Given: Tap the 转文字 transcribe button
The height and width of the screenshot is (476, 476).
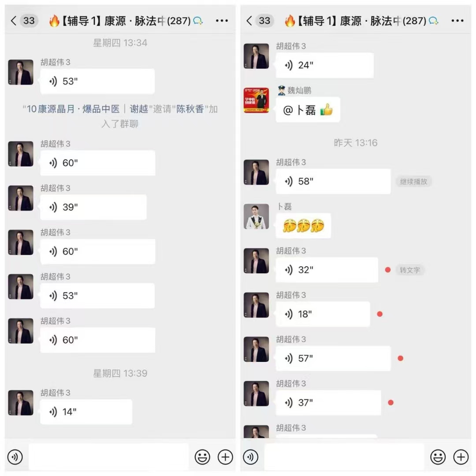Looking at the screenshot, I should tap(410, 270).
